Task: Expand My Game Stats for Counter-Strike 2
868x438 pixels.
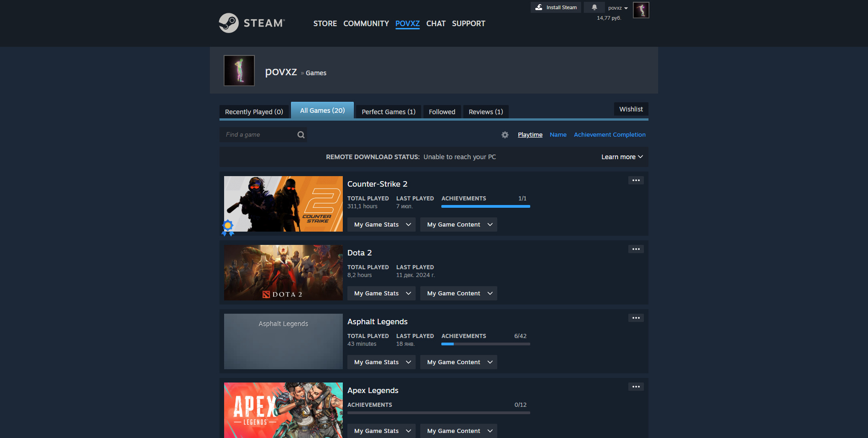Action: (381, 225)
